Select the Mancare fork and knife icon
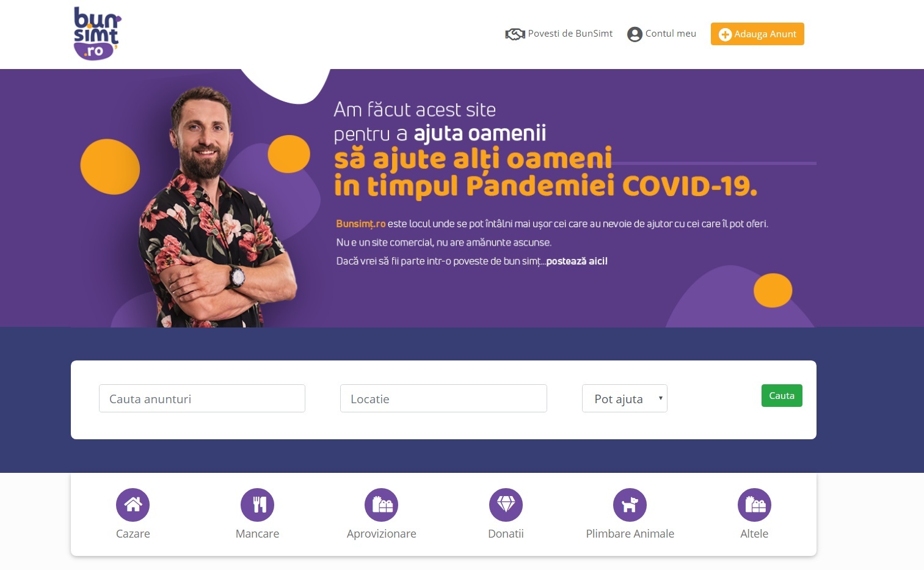The width and height of the screenshot is (924, 570). tap(257, 505)
